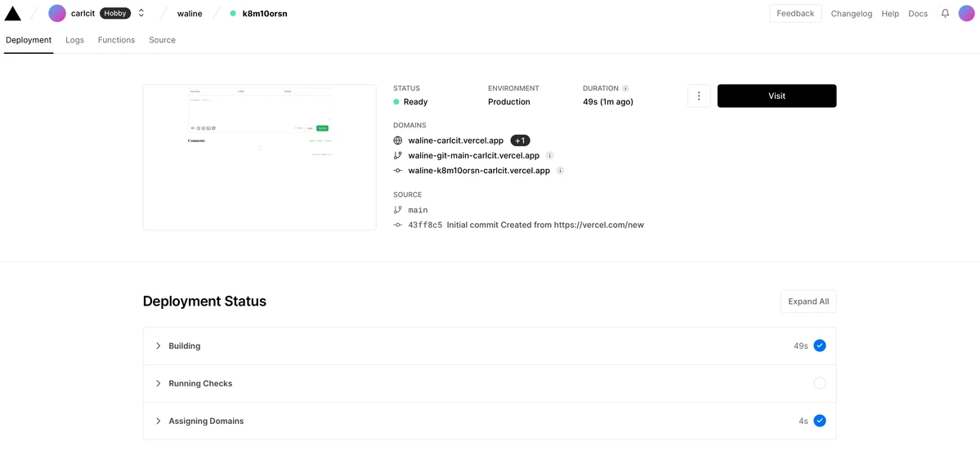Switch to the Deployment tab
Viewport: 980px width, 464px height.
[x=29, y=40]
